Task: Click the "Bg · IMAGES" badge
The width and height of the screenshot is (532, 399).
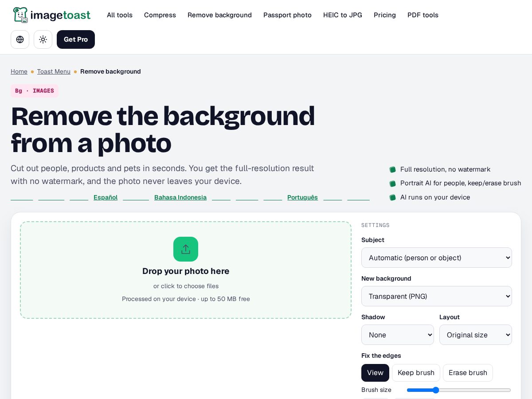Action: (35, 91)
